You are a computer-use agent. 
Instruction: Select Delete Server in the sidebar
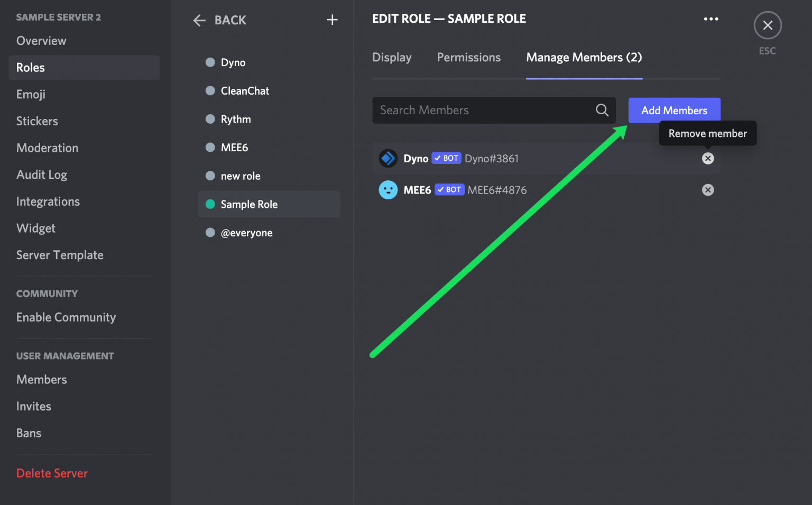52,473
